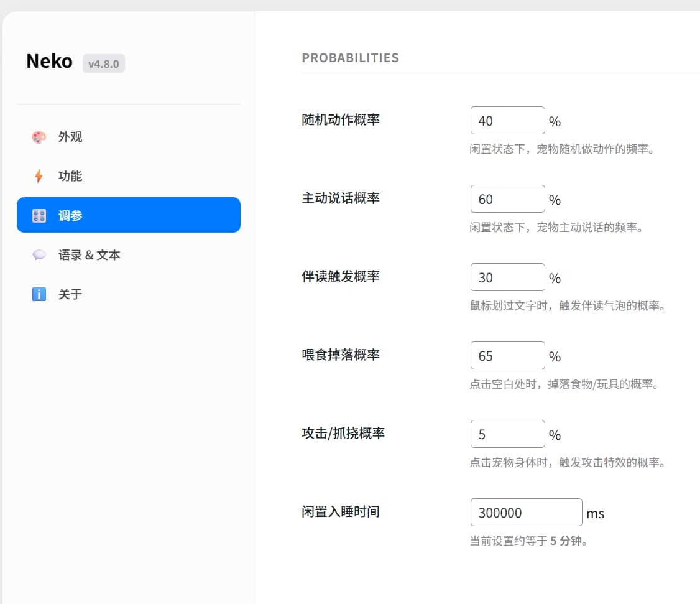700x604 pixels.
Task: Open the 关于 page
Action: [70, 294]
